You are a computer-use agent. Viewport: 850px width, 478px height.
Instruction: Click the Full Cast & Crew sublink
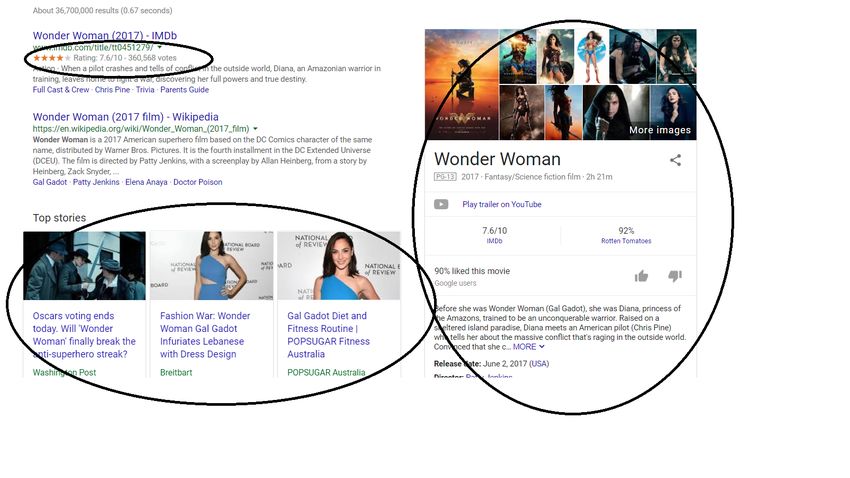tap(61, 90)
